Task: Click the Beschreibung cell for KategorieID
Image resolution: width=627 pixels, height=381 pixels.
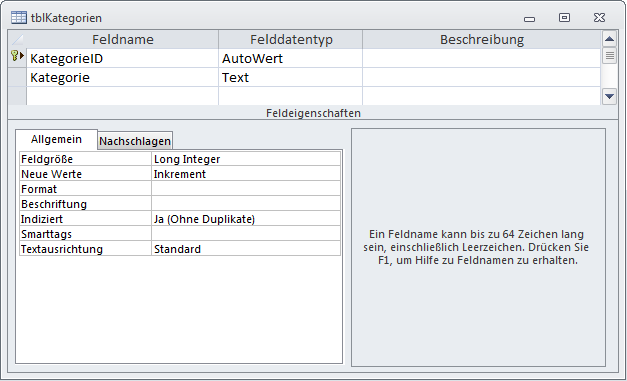Action: coord(481,58)
